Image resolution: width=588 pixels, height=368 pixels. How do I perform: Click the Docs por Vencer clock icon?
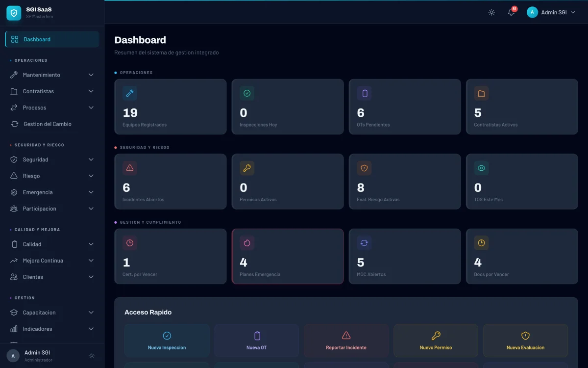481,242
